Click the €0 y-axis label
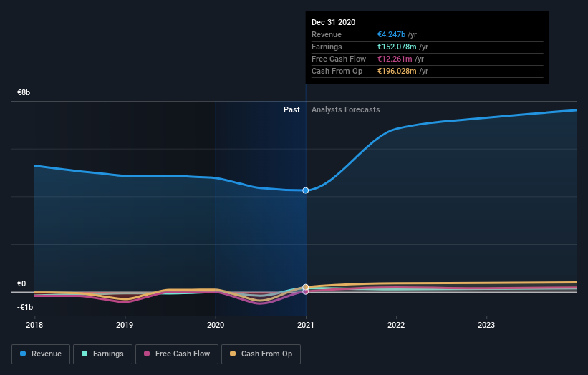The image size is (588, 375). (x=21, y=283)
